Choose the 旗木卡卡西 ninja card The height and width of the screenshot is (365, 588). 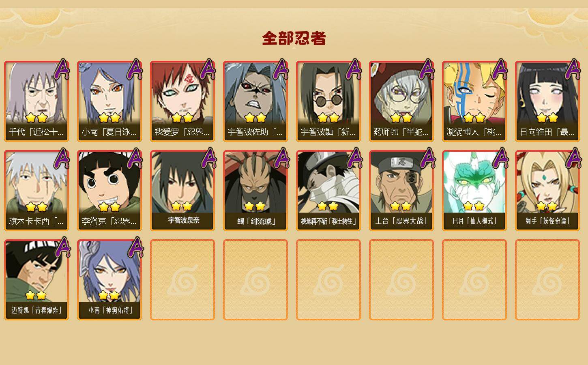(x=36, y=191)
